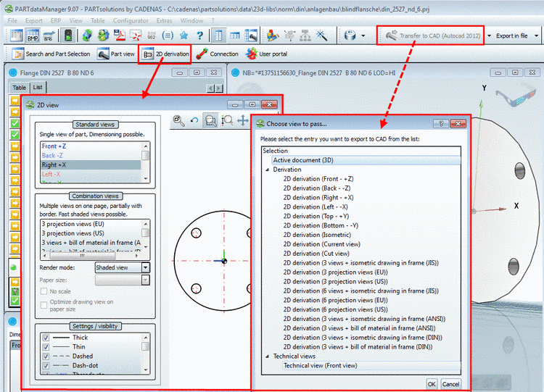The height and width of the screenshot is (392, 544).
Task: Open the 2D derivation module
Action: point(166,54)
